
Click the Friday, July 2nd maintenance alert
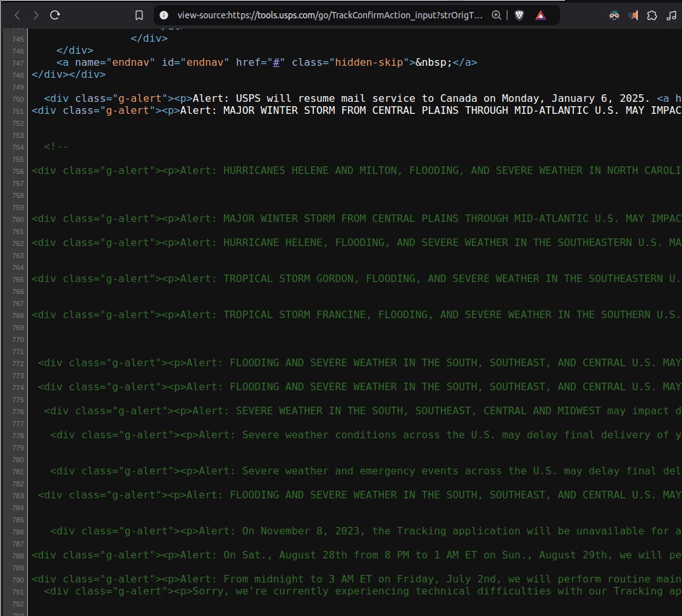click(x=356, y=579)
